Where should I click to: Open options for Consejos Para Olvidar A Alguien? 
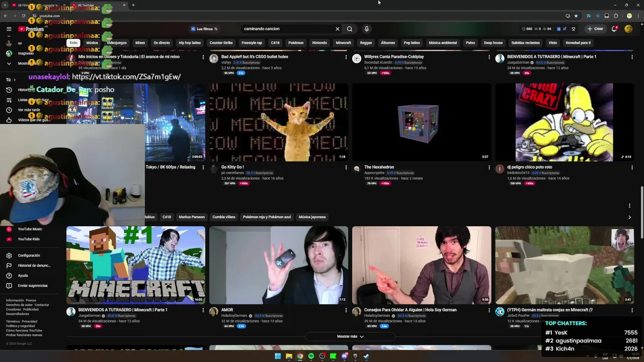coord(489,310)
